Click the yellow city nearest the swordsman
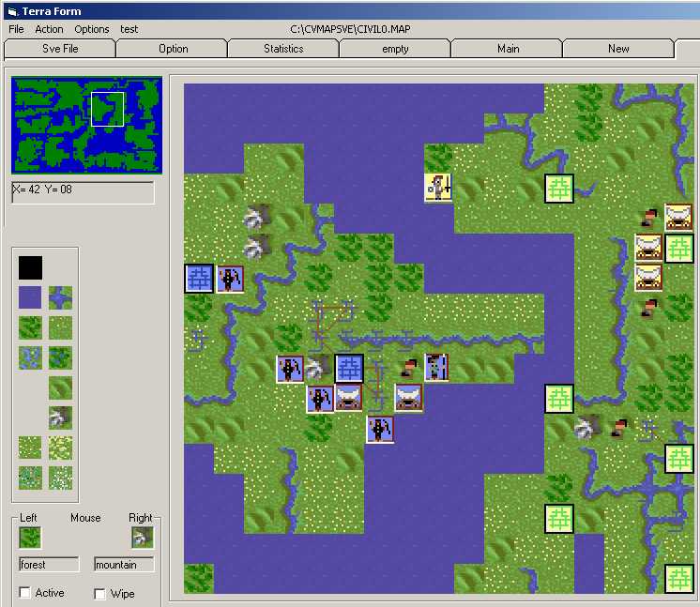 point(559,189)
